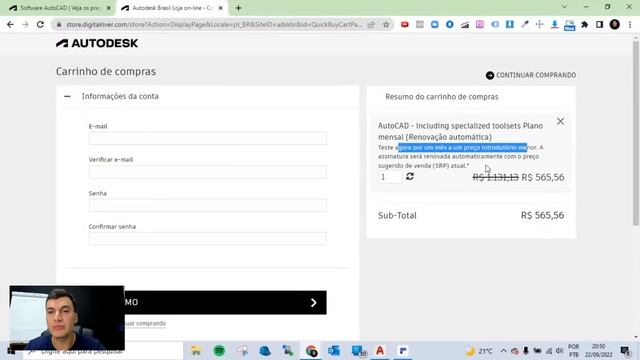The width and height of the screenshot is (640, 360).
Task: Select the Autodesk Brasil Loja on-line tab
Action: pyautogui.click(x=171, y=8)
